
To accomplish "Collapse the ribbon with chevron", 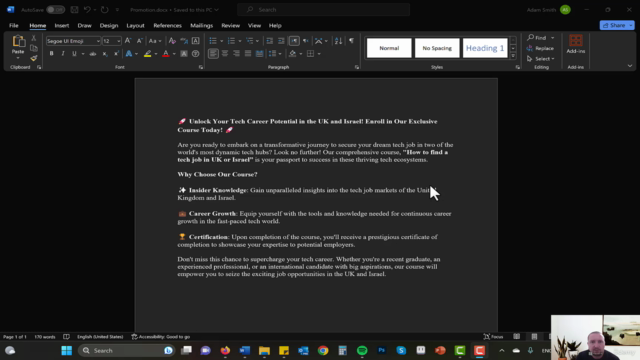I will click(630, 66).
